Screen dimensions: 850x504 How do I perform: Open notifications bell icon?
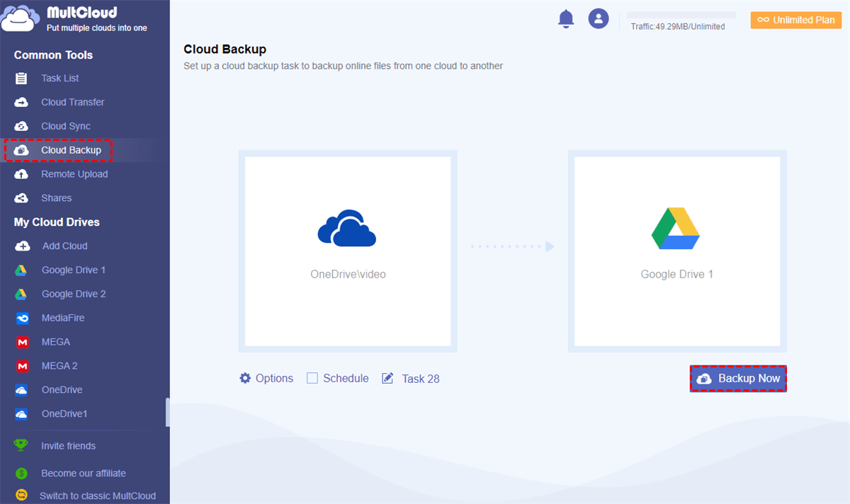(x=566, y=19)
